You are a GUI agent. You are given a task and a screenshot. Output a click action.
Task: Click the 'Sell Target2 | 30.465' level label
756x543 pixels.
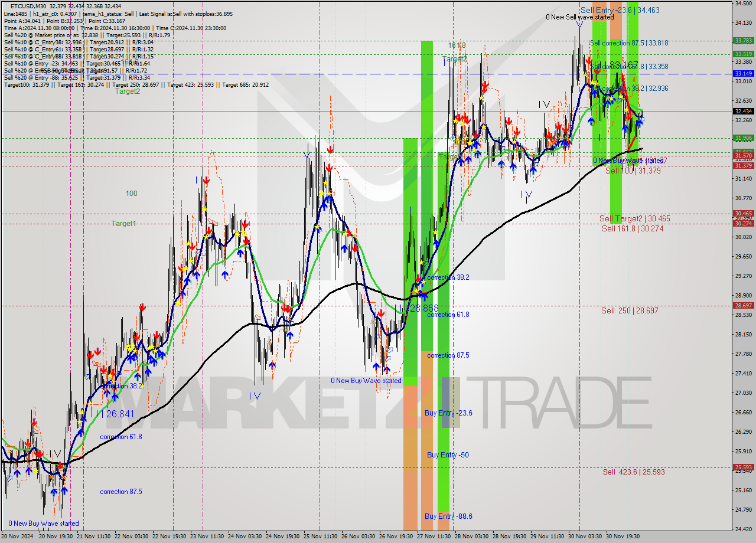click(x=635, y=218)
